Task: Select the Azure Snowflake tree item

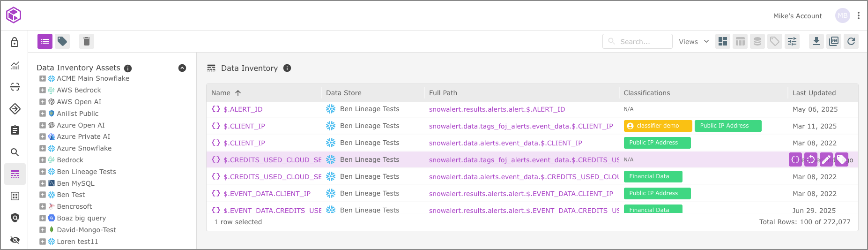Action: [x=84, y=148]
